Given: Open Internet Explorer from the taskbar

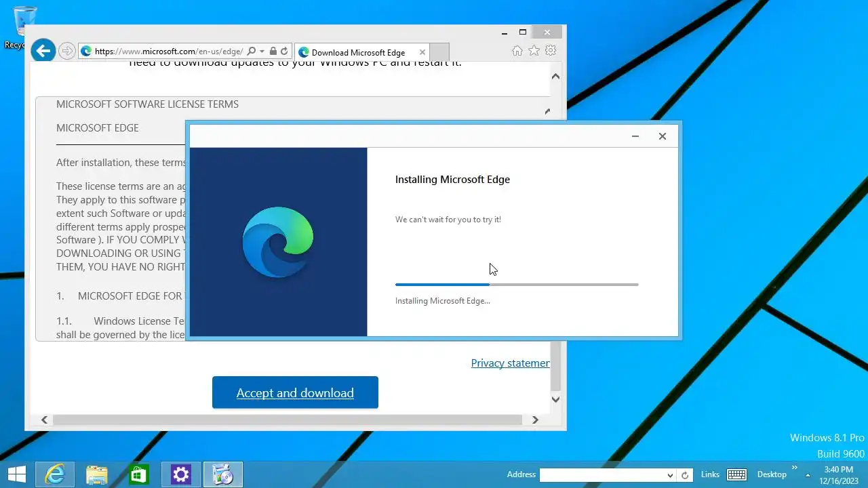Looking at the screenshot, I should click(x=55, y=474).
